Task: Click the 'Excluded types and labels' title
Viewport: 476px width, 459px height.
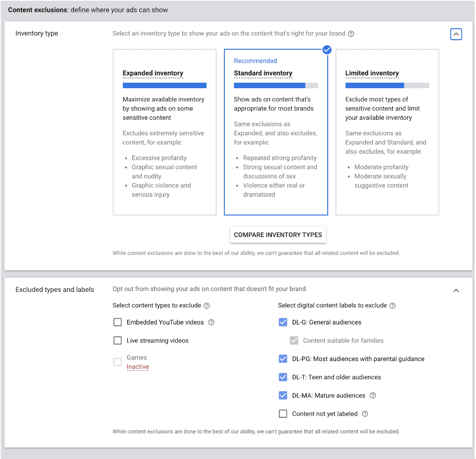Action: pyautogui.click(x=55, y=290)
